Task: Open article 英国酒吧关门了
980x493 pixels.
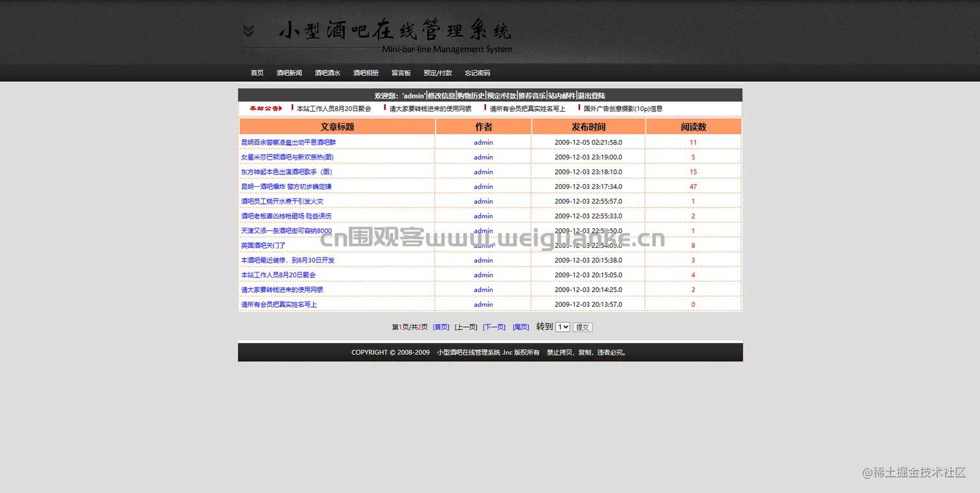Action: click(263, 246)
